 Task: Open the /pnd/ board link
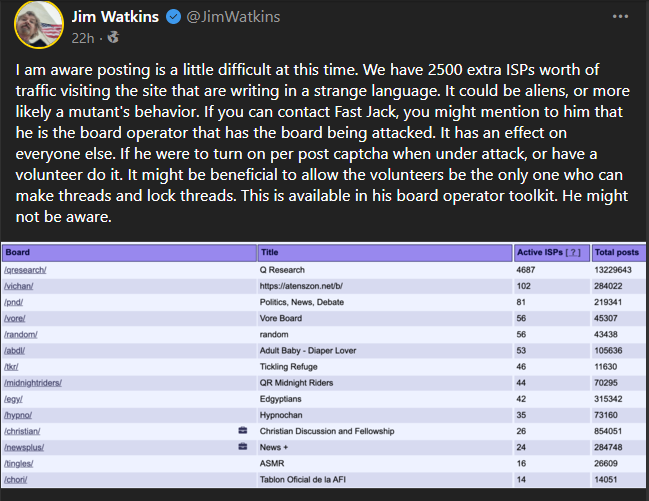14,302
